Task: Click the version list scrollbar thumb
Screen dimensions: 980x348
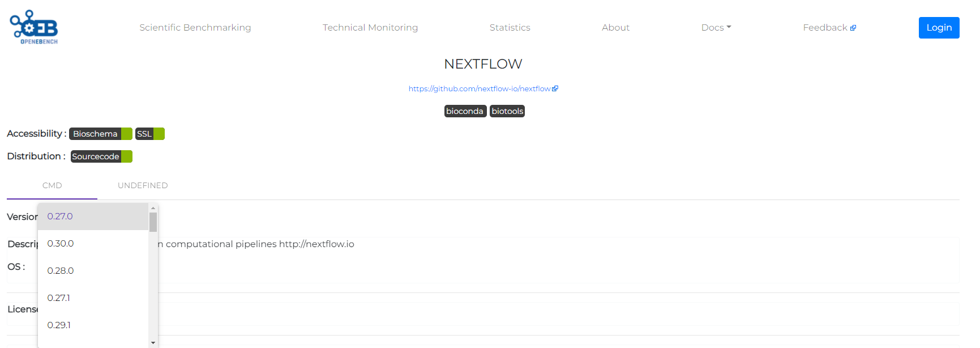Action: pos(153,222)
